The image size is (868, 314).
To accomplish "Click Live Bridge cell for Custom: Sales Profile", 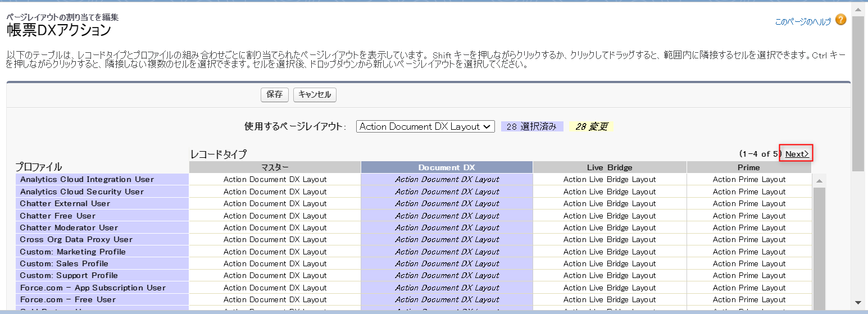I will [610, 263].
